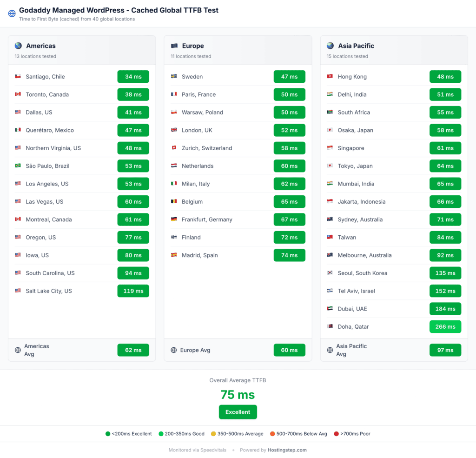Click the South Korea flag beside Seoul
The height and width of the screenshot is (458, 476).
coord(330,273)
